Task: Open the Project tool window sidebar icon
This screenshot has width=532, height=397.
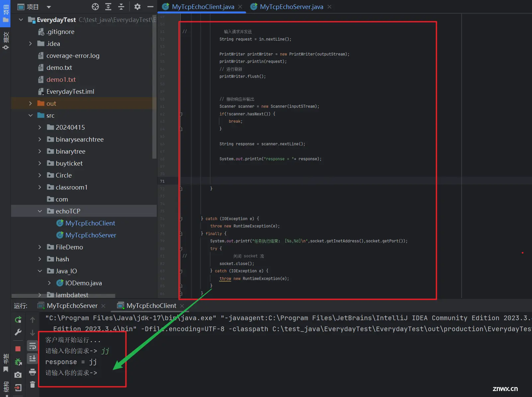Action: (x=6, y=13)
